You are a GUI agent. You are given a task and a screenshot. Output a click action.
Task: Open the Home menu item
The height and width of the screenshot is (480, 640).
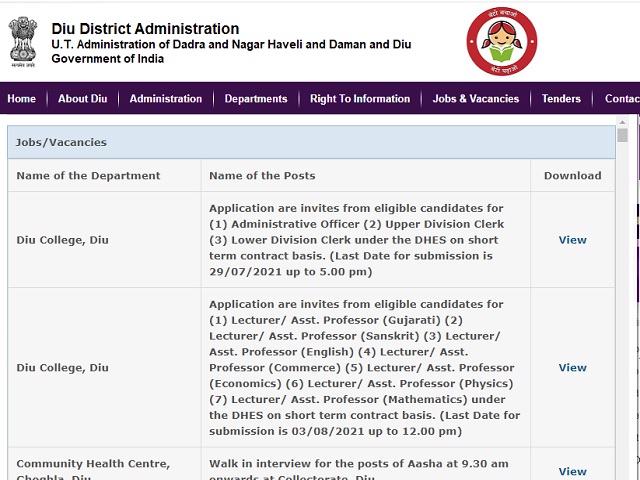click(22, 99)
